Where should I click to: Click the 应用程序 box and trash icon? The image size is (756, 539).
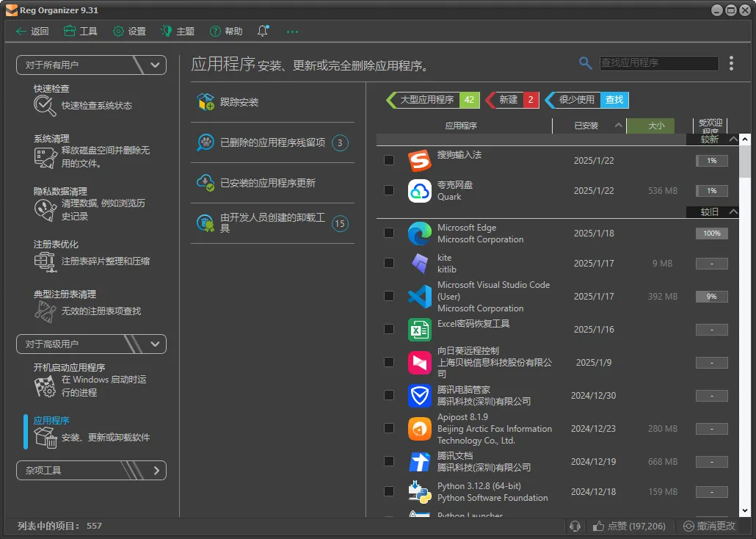point(46,438)
